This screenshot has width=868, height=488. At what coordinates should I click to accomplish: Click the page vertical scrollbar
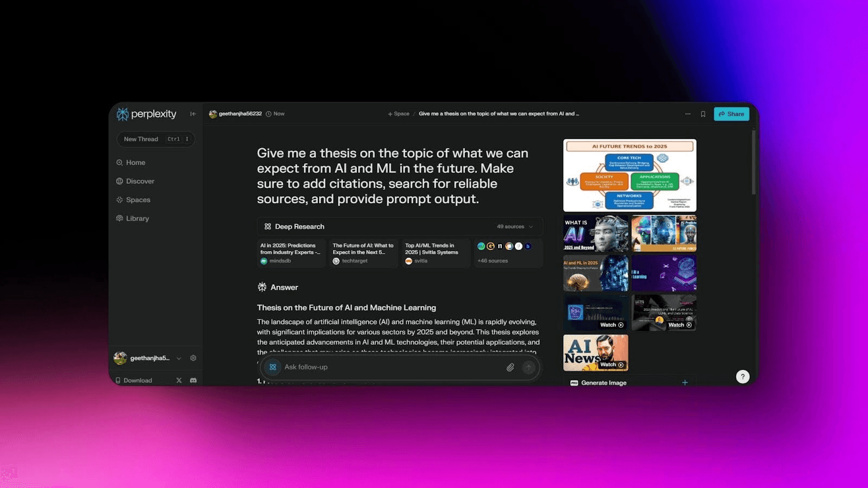[754, 162]
